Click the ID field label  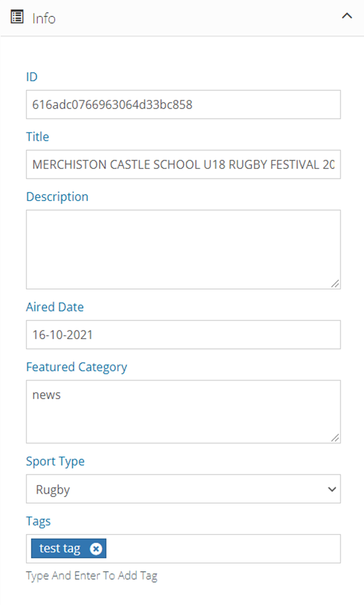tap(32, 76)
